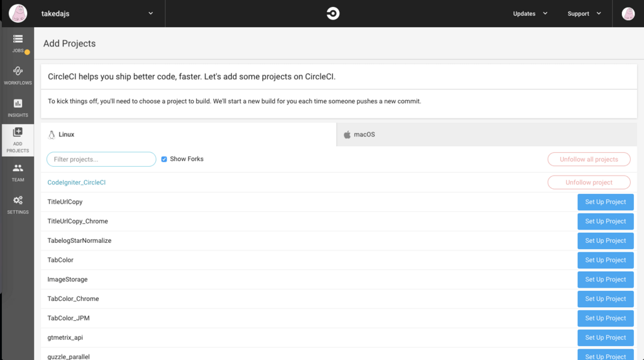This screenshot has width=644, height=360.
Task: Click the Linux penguin icon
Action: (52, 135)
